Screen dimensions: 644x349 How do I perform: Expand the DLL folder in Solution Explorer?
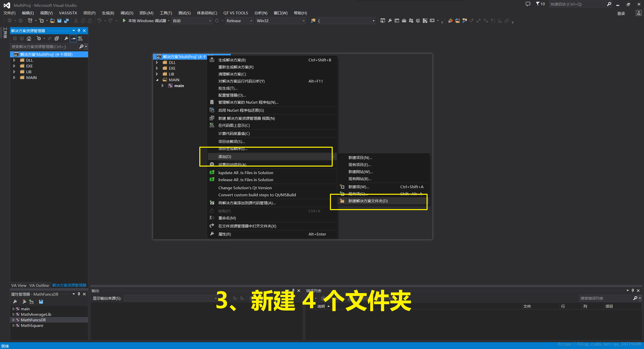click(x=14, y=60)
